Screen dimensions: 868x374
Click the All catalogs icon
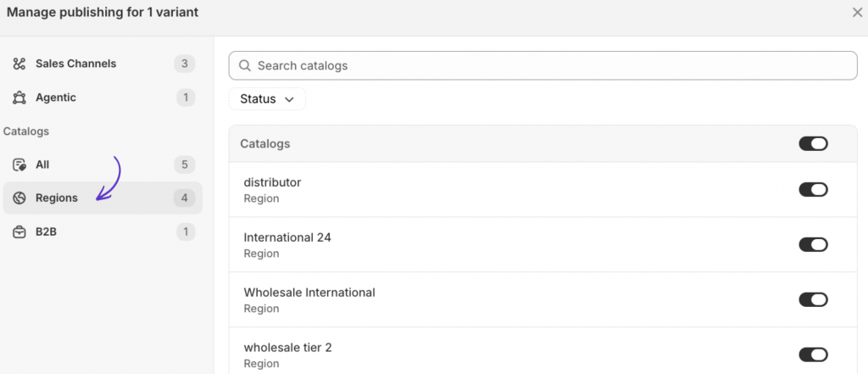(x=19, y=165)
